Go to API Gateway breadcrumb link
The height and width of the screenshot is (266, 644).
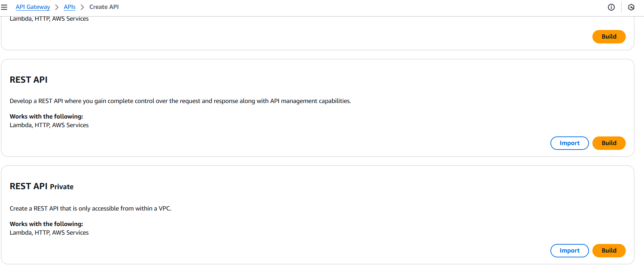[33, 7]
